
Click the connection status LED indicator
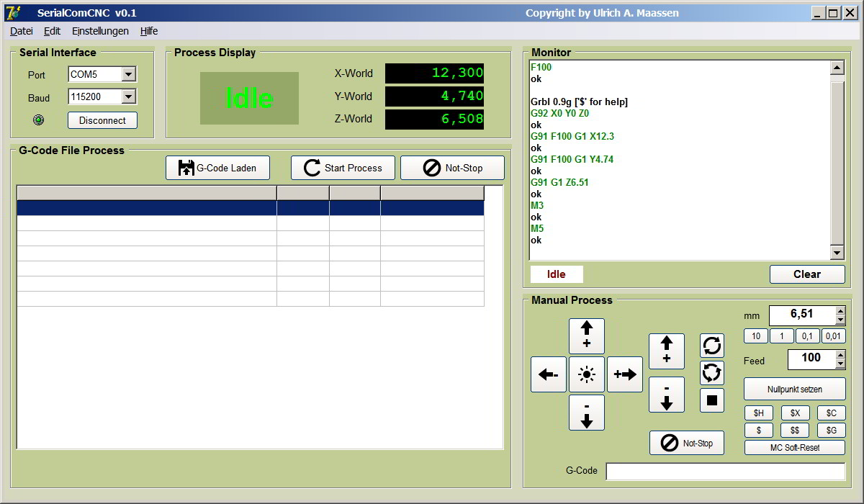(39, 120)
